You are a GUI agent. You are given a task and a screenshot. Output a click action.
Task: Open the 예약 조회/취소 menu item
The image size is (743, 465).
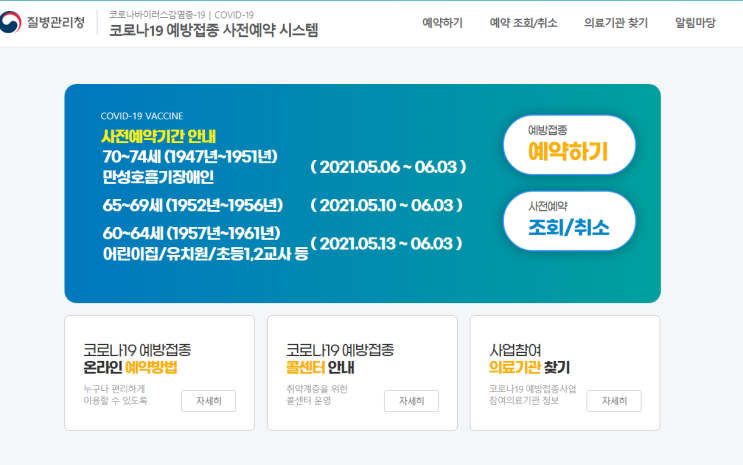(x=523, y=23)
